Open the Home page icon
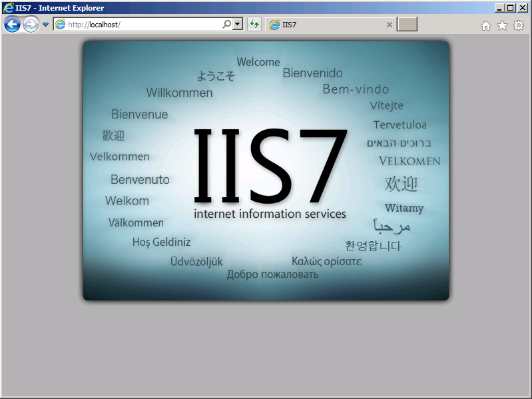This screenshot has height=399, width=532. click(486, 25)
